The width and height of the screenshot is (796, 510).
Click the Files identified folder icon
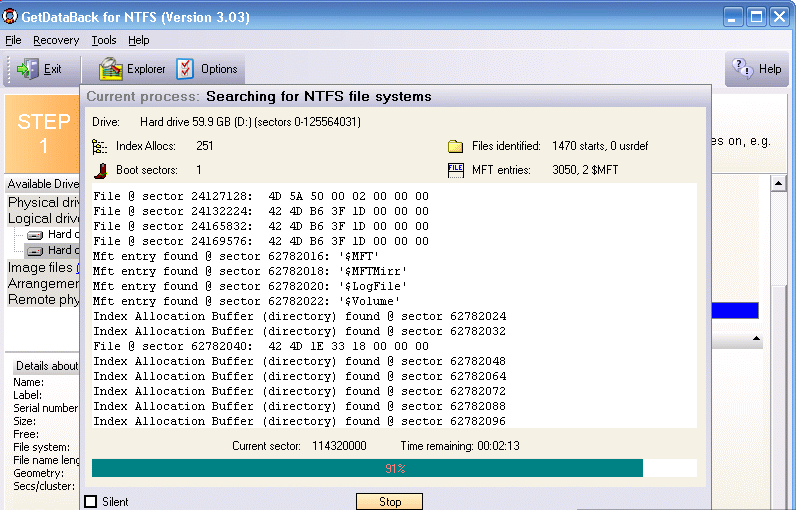(x=455, y=146)
